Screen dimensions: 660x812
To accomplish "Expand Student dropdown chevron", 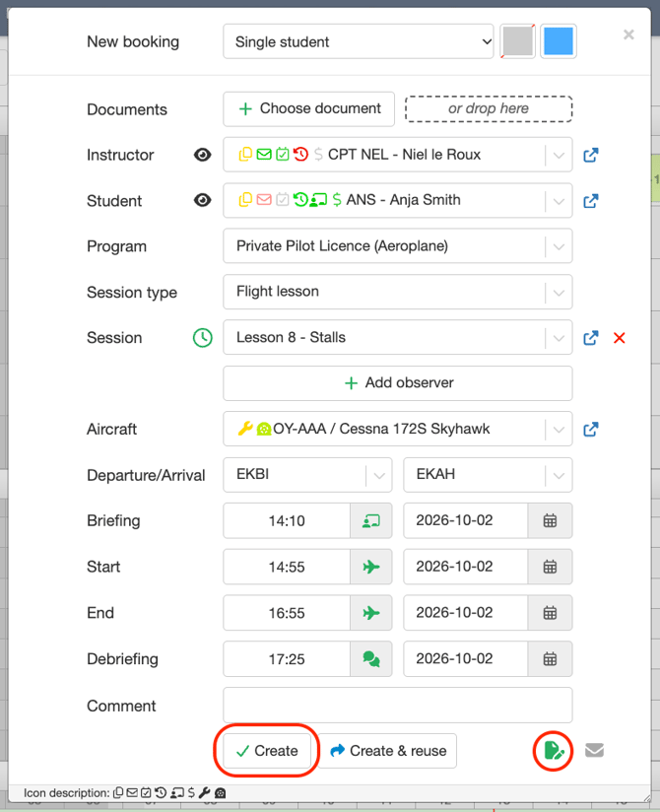I will tap(559, 201).
